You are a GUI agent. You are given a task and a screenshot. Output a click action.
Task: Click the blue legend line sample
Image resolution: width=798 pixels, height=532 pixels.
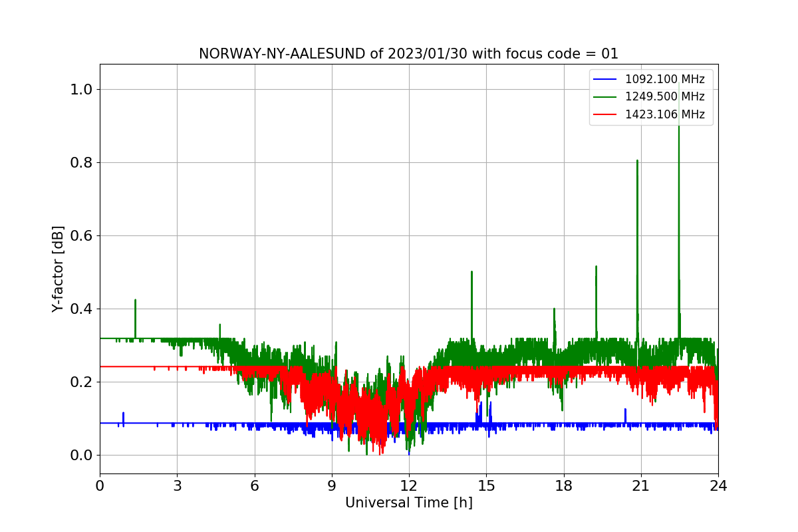pos(606,80)
